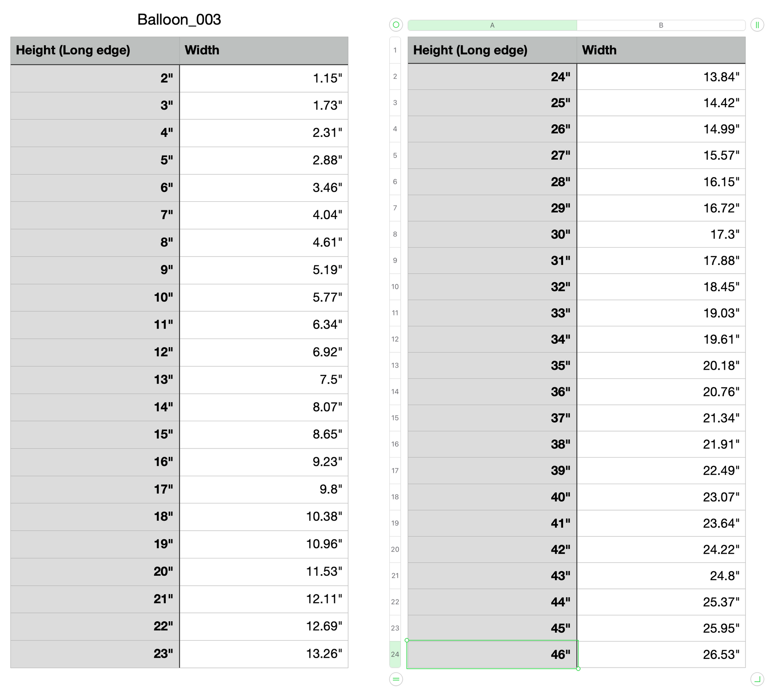Select column A header tab

[492, 25]
